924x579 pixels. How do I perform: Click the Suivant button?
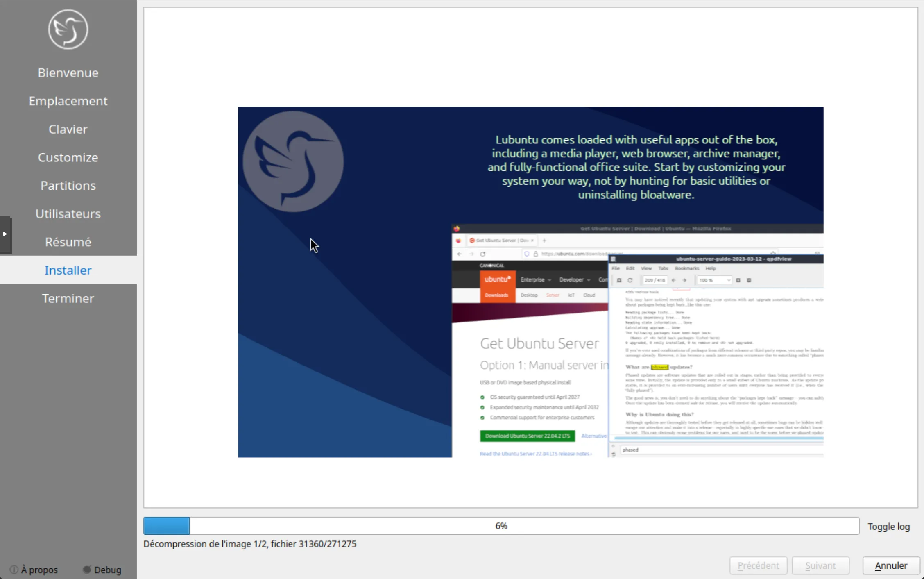click(820, 565)
